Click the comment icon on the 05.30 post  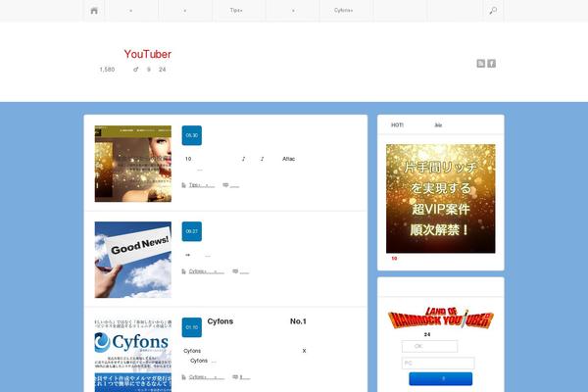225,185
